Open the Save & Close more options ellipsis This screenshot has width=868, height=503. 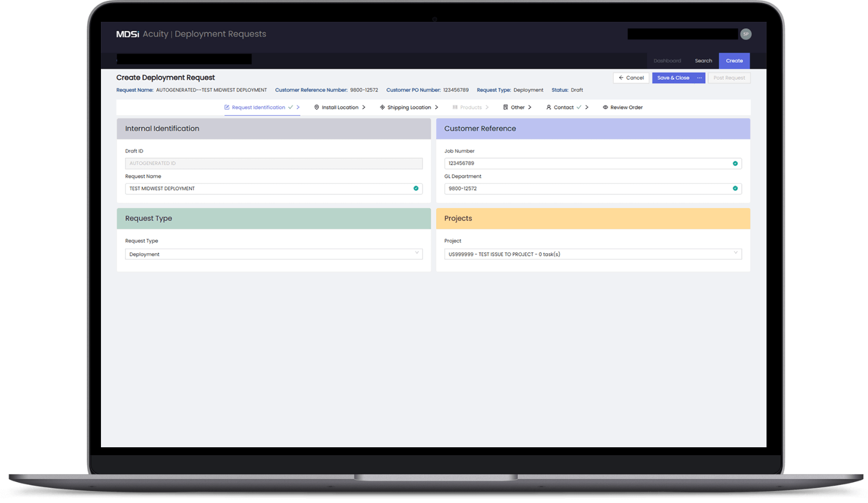[699, 78]
